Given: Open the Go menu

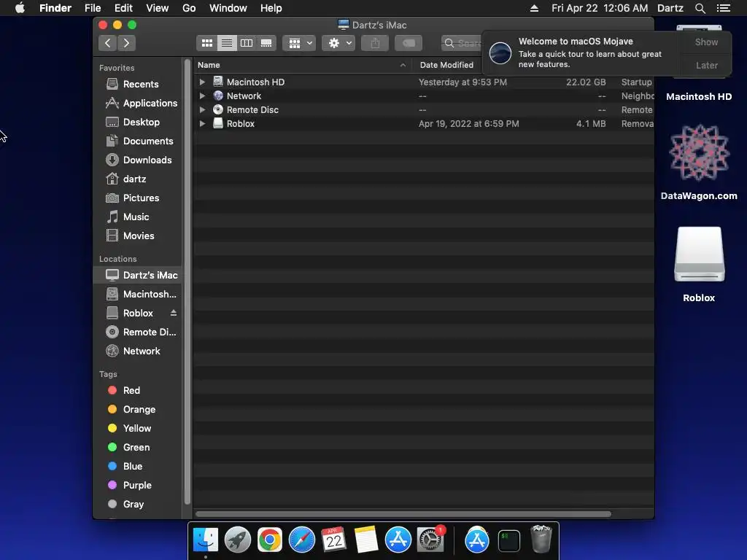Looking at the screenshot, I should (189, 8).
